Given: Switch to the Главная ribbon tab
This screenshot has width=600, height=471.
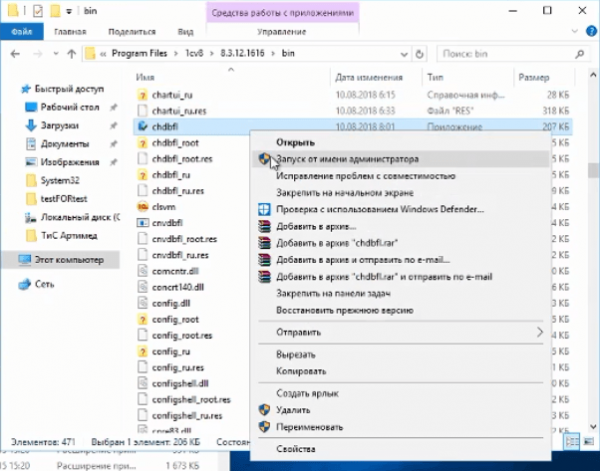Looking at the screenshot, I should [x=70, y=32].
